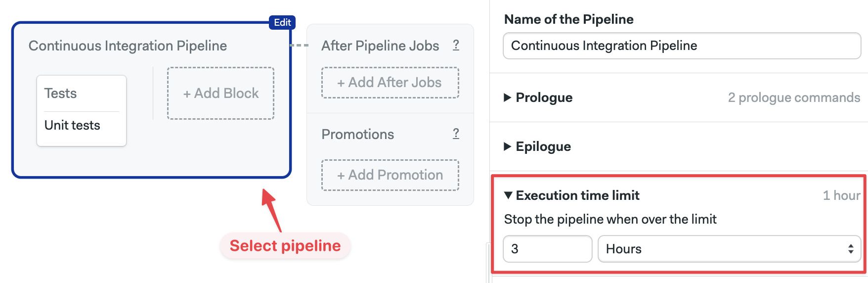Click the Prologue heading label
This screenshot has height=283, width=868.
(x=544, y=97)
